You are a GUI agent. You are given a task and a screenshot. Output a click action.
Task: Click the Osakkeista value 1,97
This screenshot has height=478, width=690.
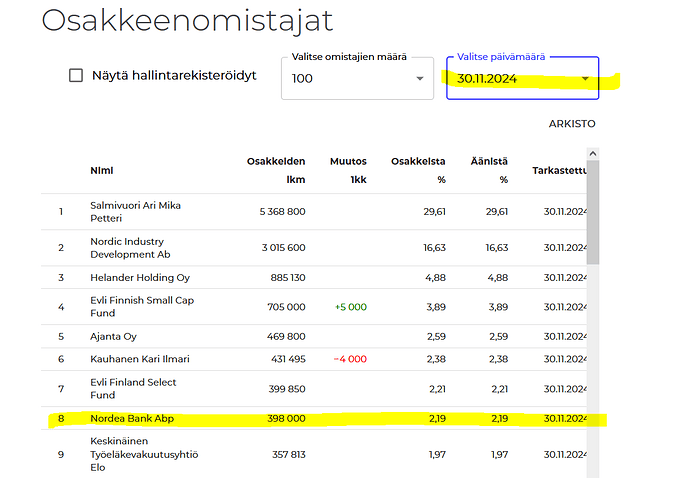[437, 455]
